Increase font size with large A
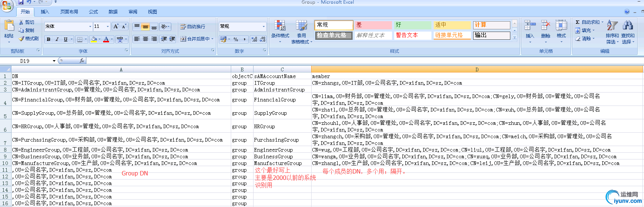The image size is (644, 207). [x=116, y=26]
